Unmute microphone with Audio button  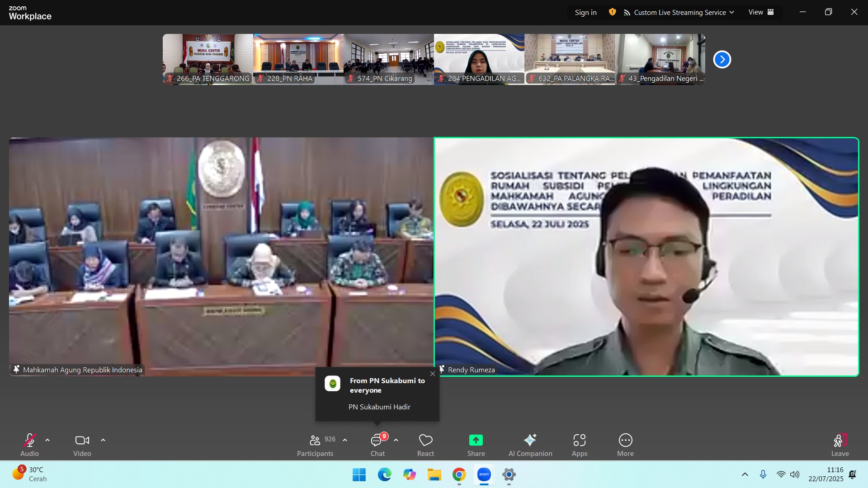coord(29,445)
